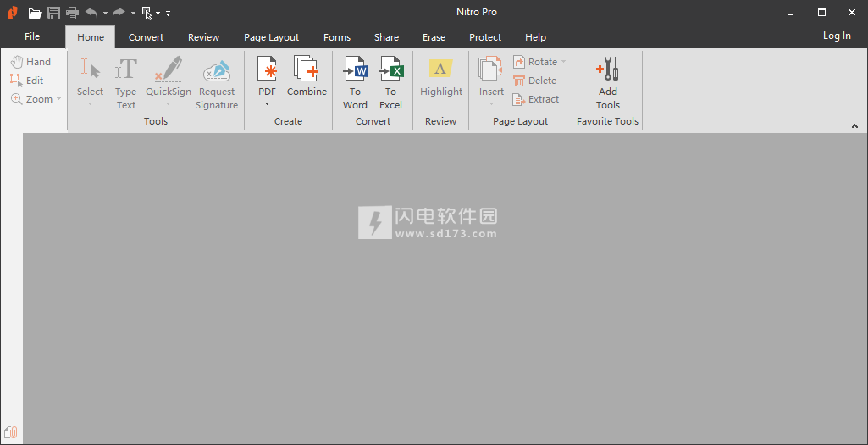Click Insert pages
This screenshot has width=868, height=445.
click(x=491, y=82)
